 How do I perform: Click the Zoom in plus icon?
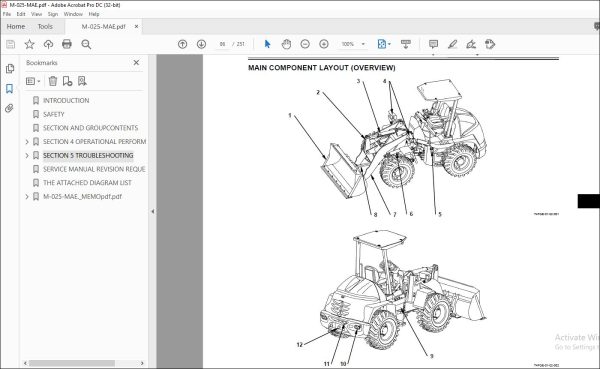[x=324, y=44]
